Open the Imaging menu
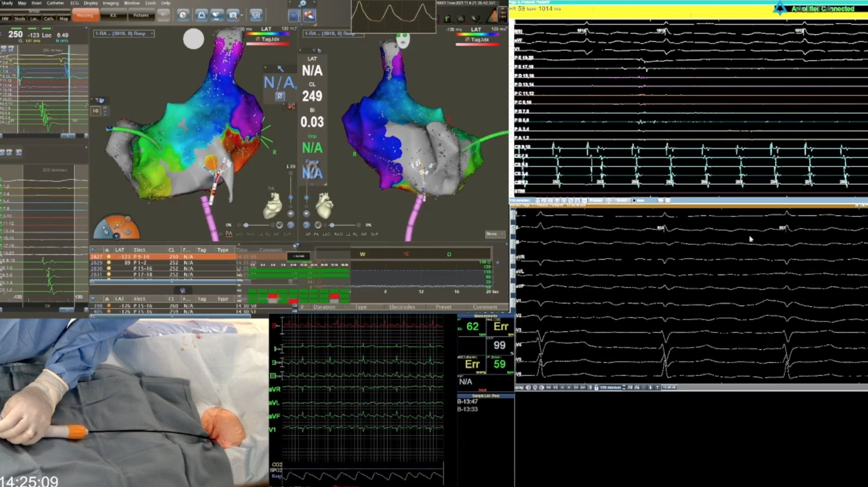 tap(111, 3)
